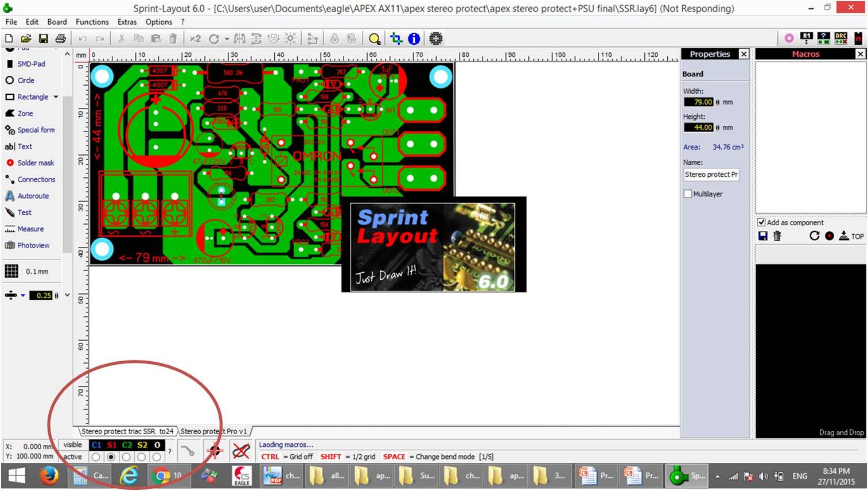Screen dimensions: 868x491
Task: Open the Options menu
Action: tap(159, 22)
